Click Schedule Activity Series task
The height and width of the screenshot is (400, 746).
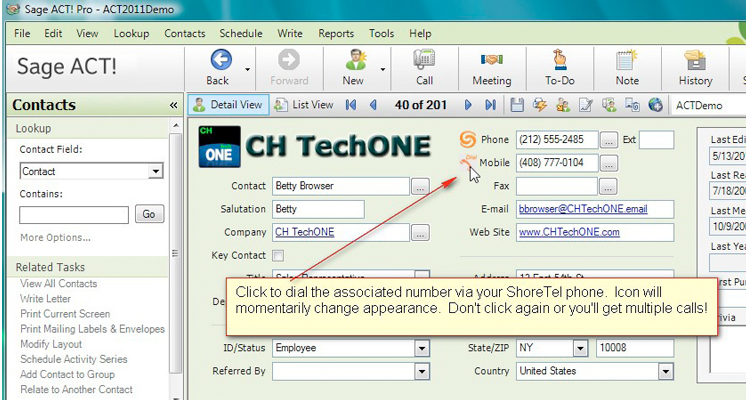74,359
